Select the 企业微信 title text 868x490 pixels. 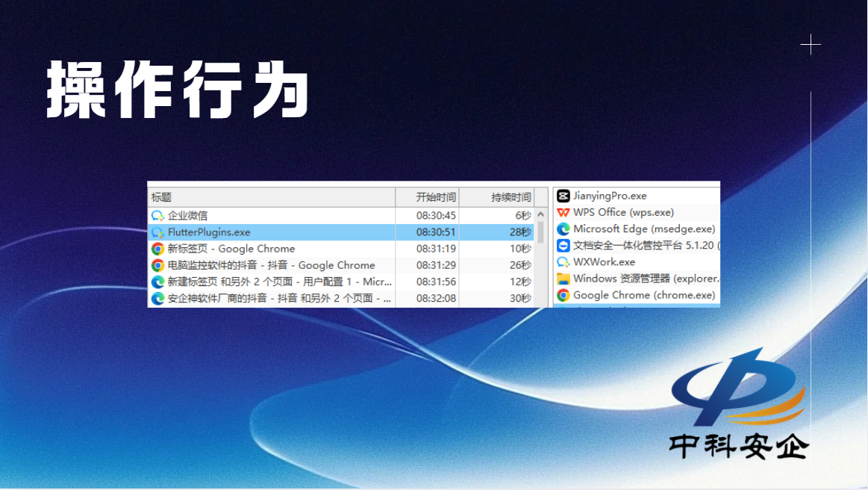click(187, 216)
